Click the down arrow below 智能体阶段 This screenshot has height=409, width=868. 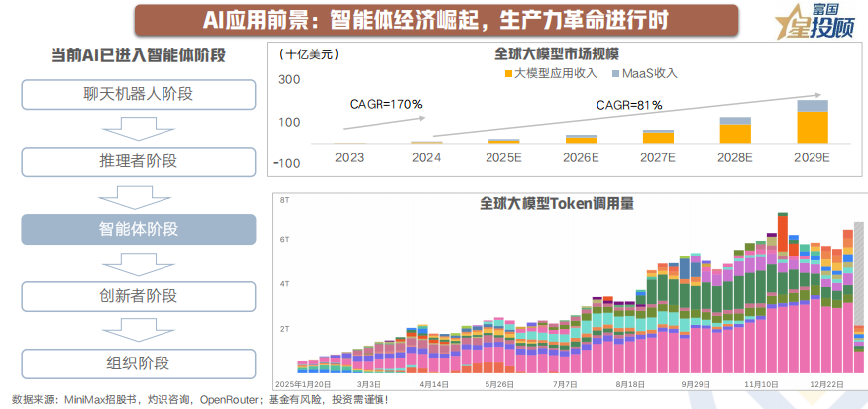pyautogui.click(x=139, y=262)
